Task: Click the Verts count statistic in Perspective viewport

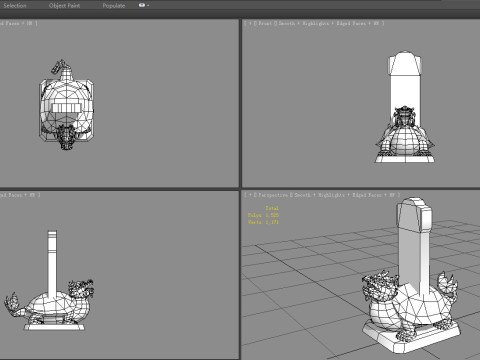Action: point(263,222)
